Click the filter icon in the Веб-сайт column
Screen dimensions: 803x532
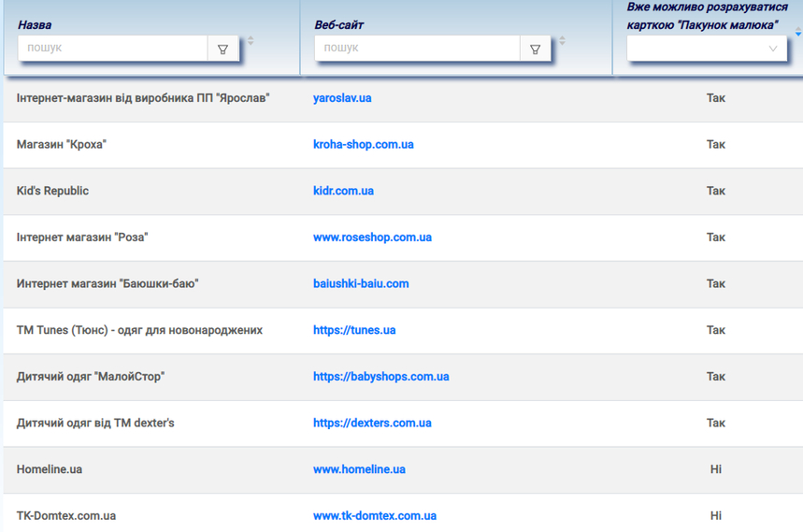(x=535, y=50)
